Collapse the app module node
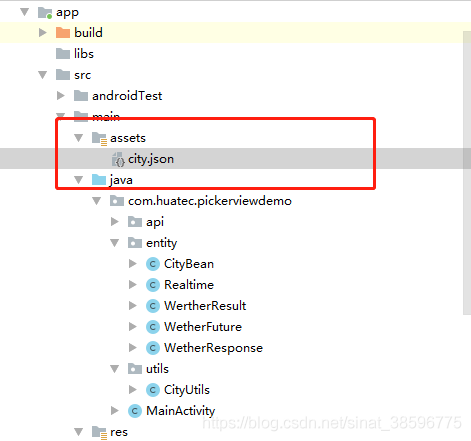Viewport: 471px width, 441px height. coord(24,12)
